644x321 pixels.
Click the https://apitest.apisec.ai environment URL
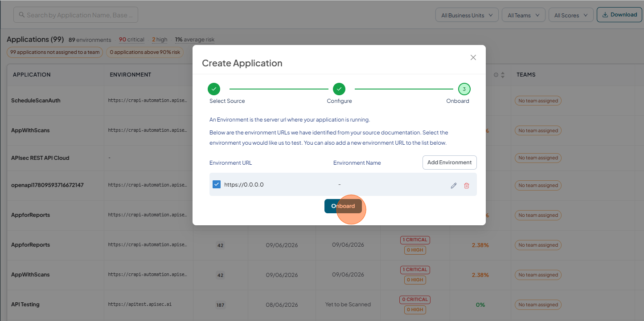(x=140, y=305)
